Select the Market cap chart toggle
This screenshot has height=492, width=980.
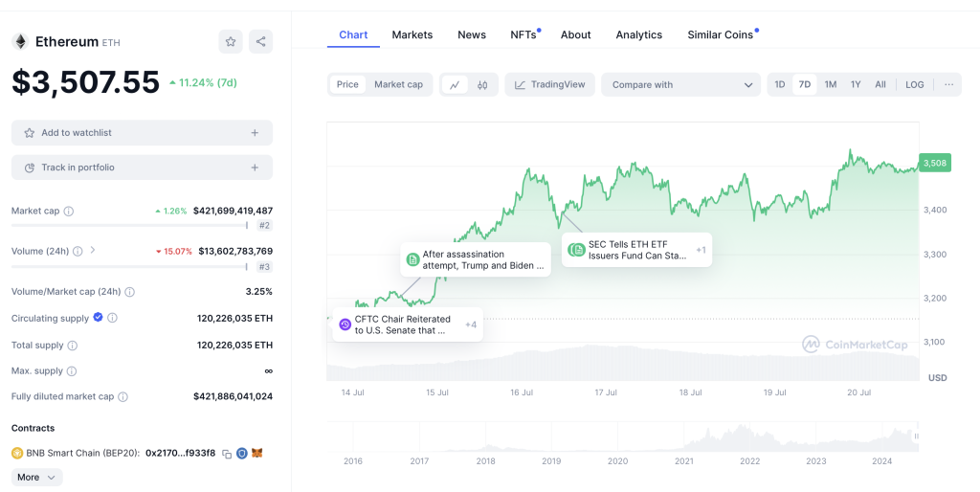[398, 84]
